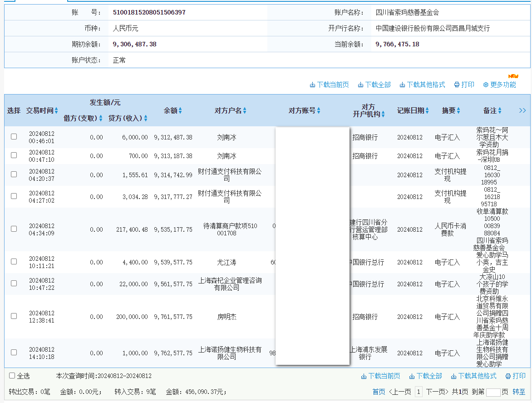Check the 00:46:01 transaction row
Viewport: 532px width, 403px height.
point(14,136)
